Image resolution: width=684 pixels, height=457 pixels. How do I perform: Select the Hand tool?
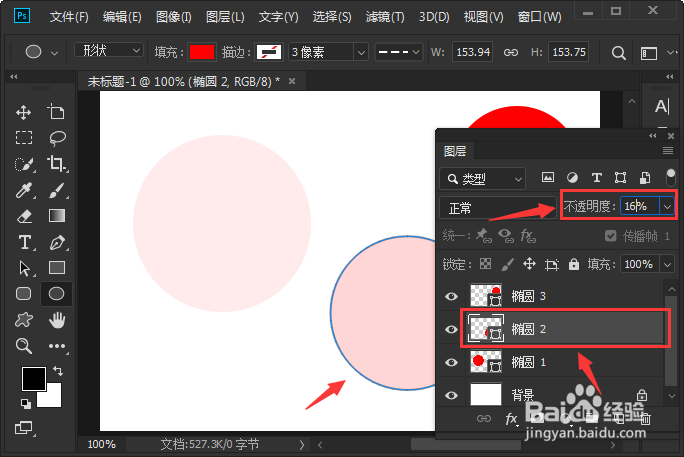57,320
